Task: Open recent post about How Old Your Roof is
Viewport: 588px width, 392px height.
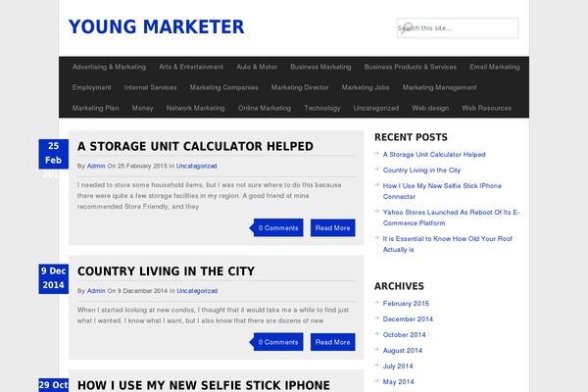Action: [448, 244]
